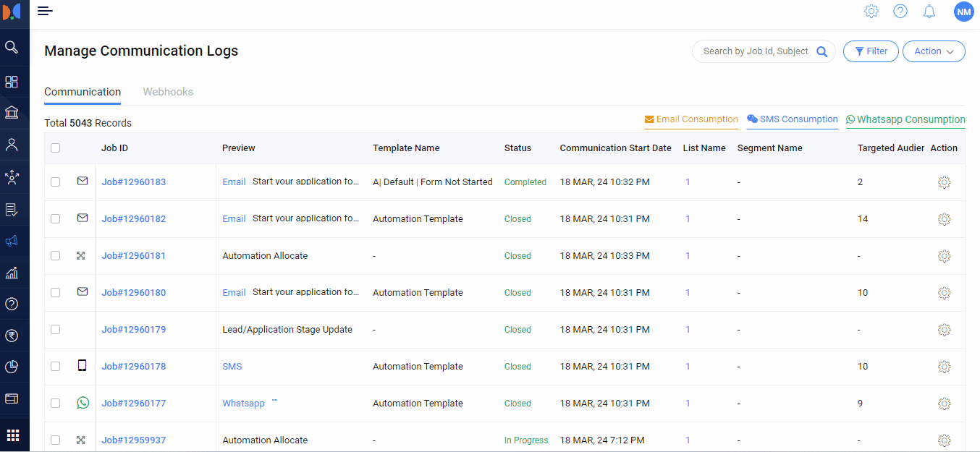
Task: Open Whatsapp Consumption link
Action: pyautogui.click(x=905, y=119)
